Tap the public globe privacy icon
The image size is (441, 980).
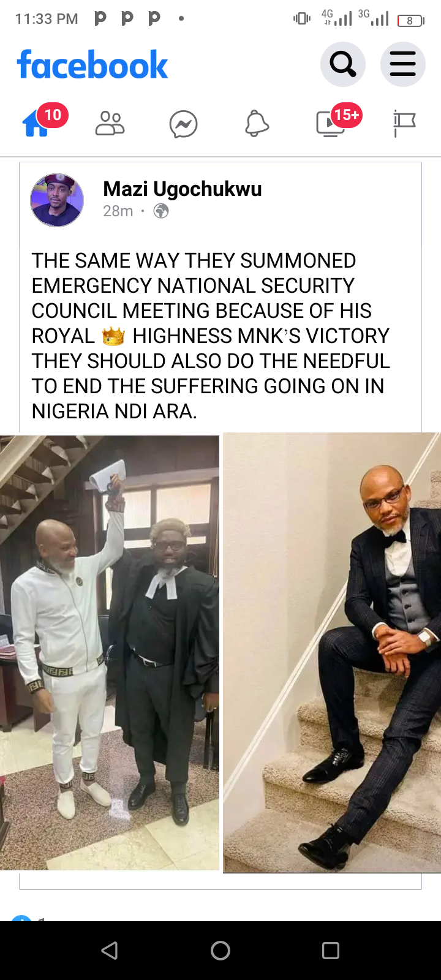point(161,211)
